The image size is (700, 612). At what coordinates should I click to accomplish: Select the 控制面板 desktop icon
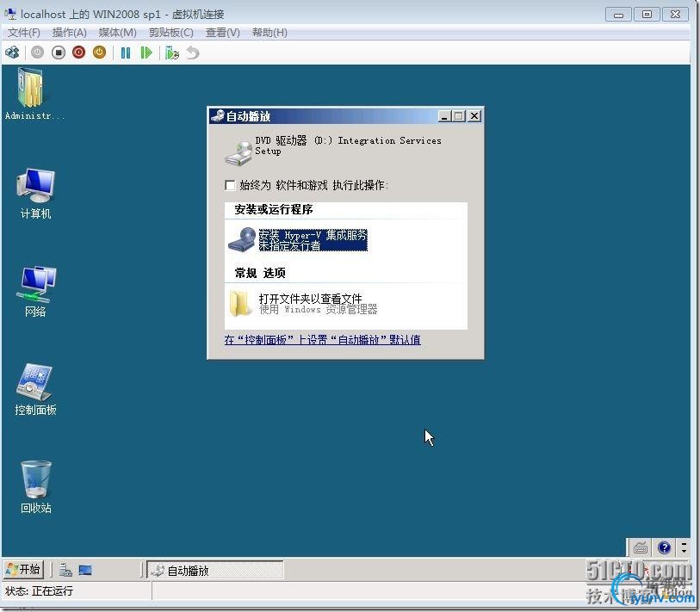pos(35,389)
